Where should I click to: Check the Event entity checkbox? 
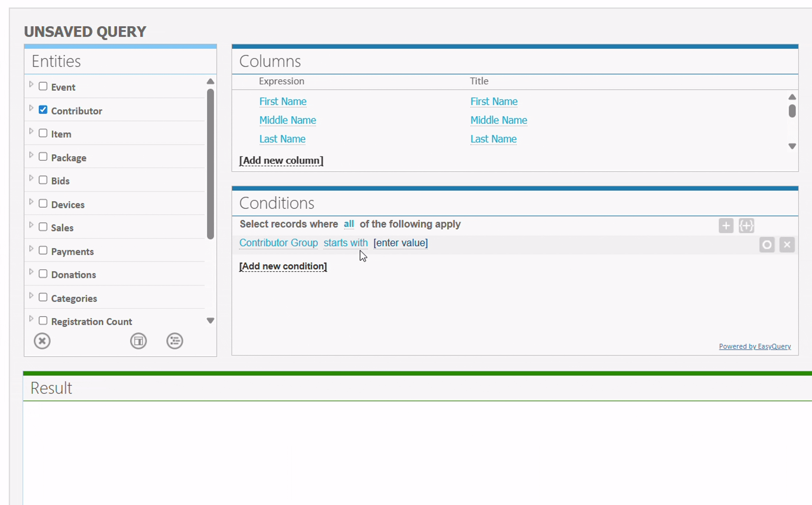pos(43,86)
